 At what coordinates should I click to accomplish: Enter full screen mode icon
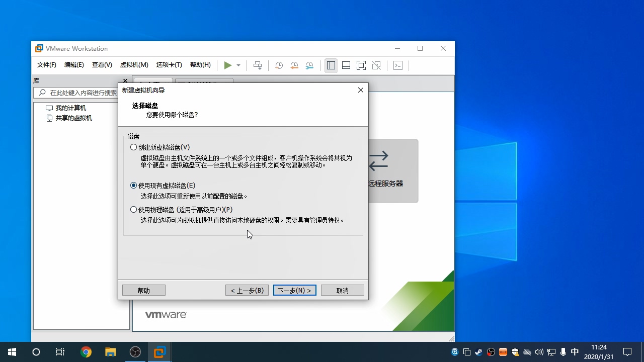coord(361,65)
